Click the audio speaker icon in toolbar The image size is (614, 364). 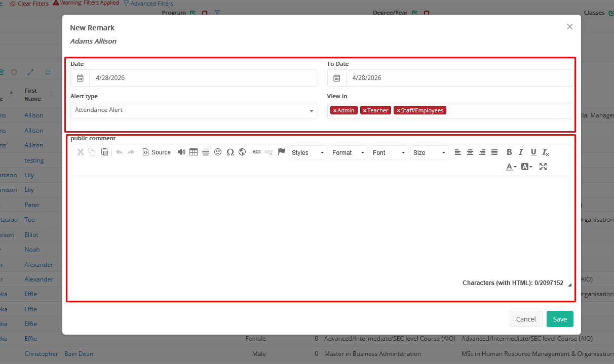(x=181, y=152)
